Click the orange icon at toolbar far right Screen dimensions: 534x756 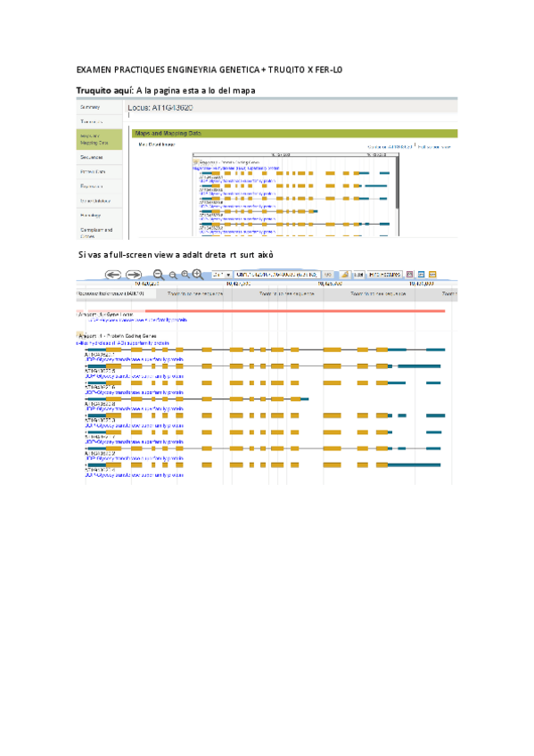coord(432,275)
